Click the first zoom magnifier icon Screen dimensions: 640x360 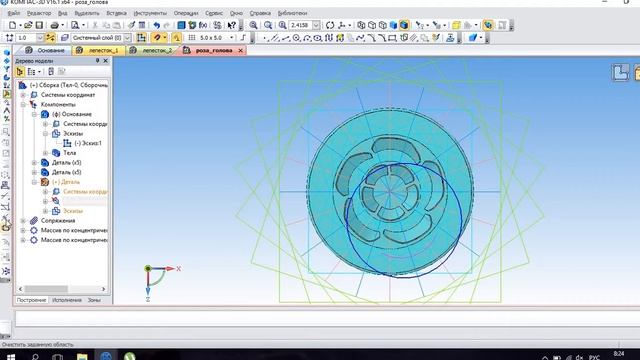[x=253, y=25]
